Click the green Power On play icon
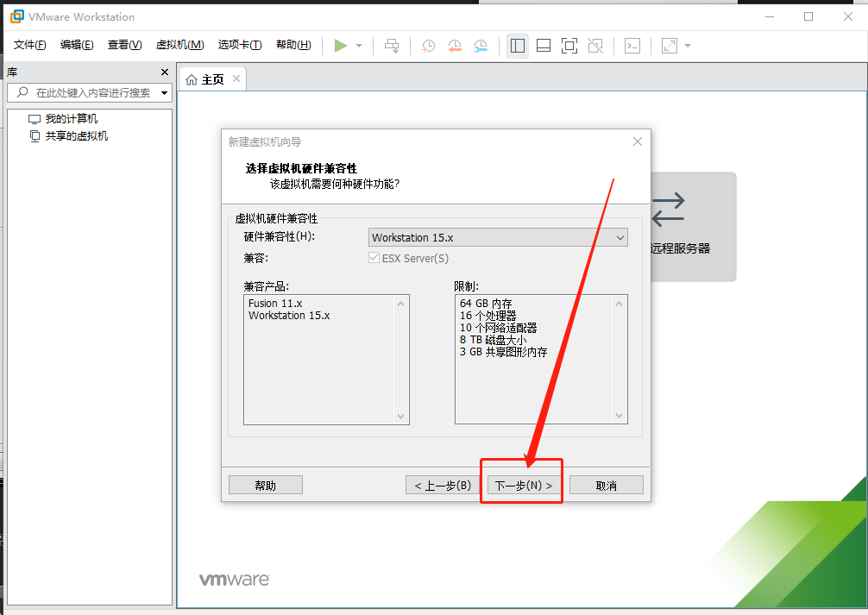868x615 pixels. click(341, 46)
